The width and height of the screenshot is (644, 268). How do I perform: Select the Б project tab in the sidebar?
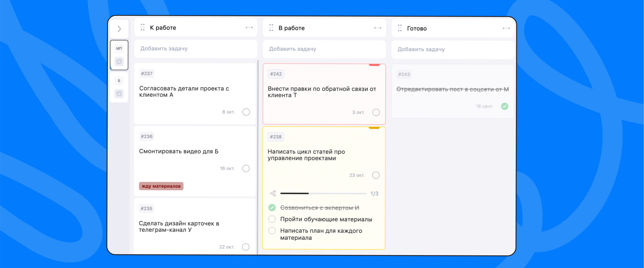(119, 81)
